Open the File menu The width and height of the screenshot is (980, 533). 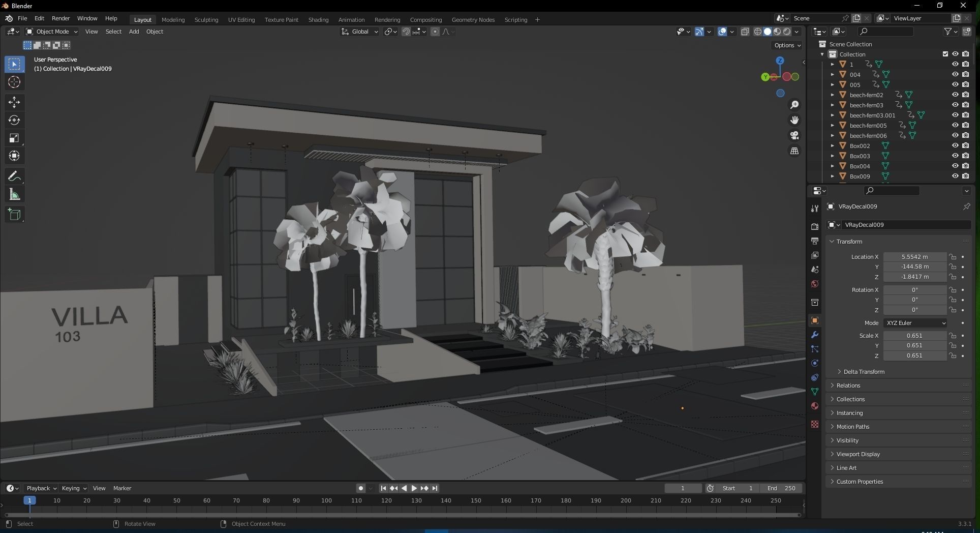(x=22, y=18)
